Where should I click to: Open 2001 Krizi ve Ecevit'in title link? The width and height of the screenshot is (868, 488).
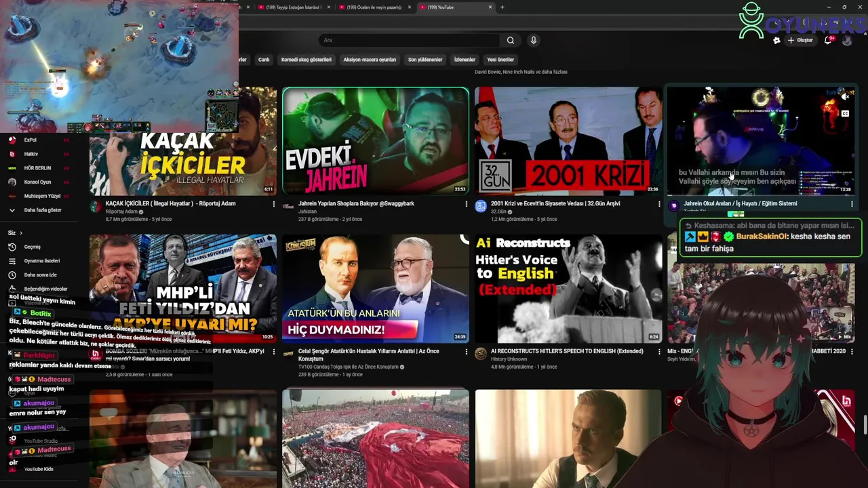pos(555,203)
